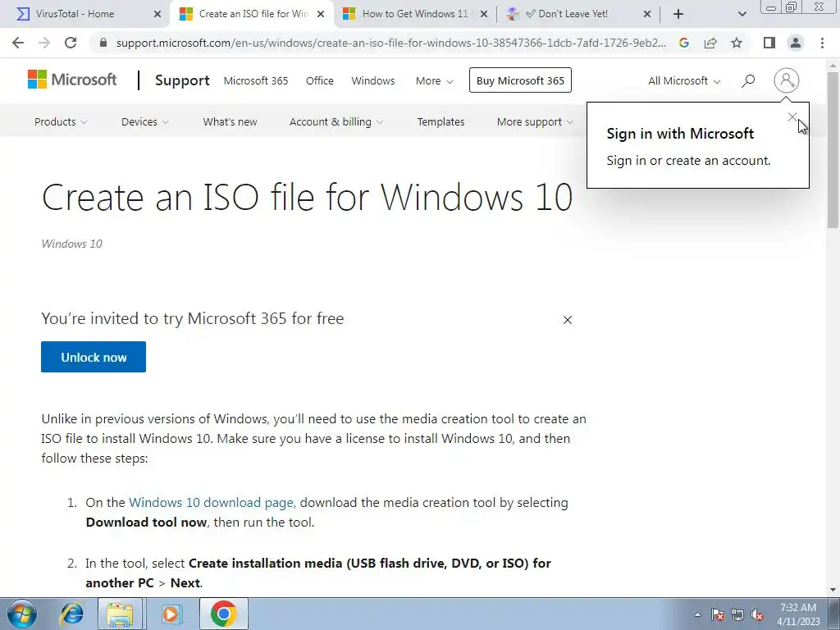840x630 pixels.
Task: Click the browser back arrow
Action: coord(18,43)
